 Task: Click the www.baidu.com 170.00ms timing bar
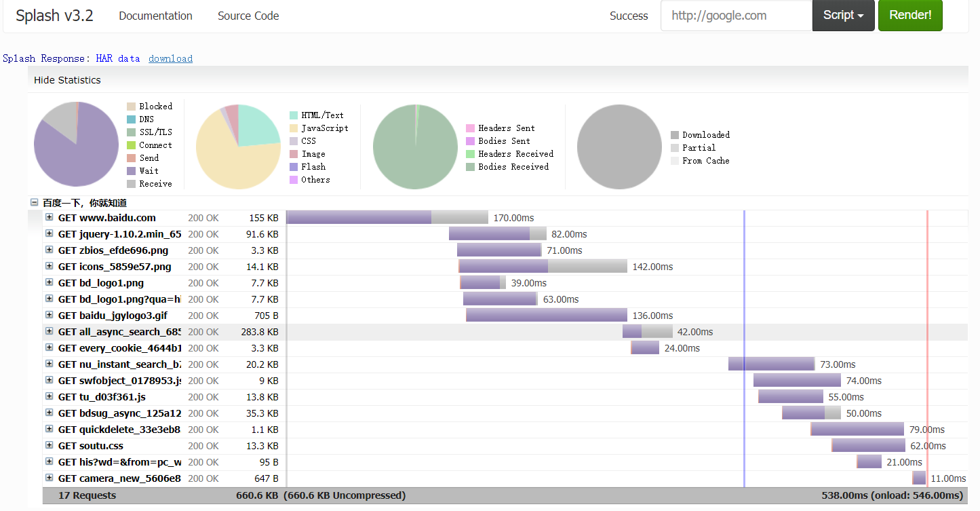point(387,217)
